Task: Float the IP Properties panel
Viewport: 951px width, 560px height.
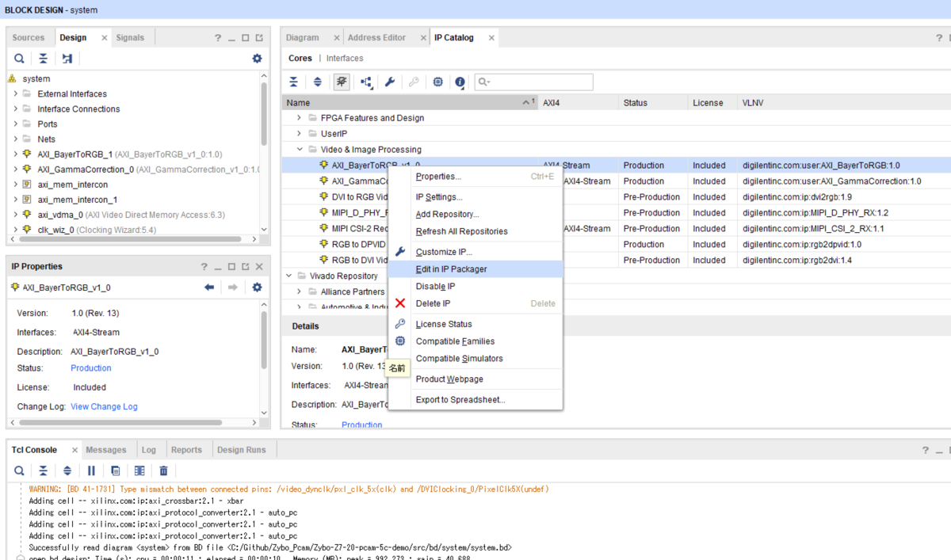Action: tap(246, 267)
